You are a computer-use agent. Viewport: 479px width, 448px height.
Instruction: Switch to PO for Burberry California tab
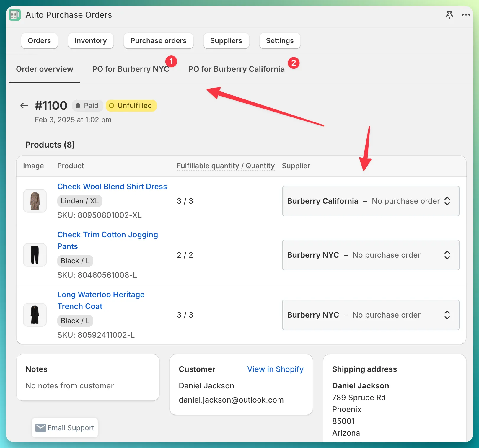tap(237, 69)
